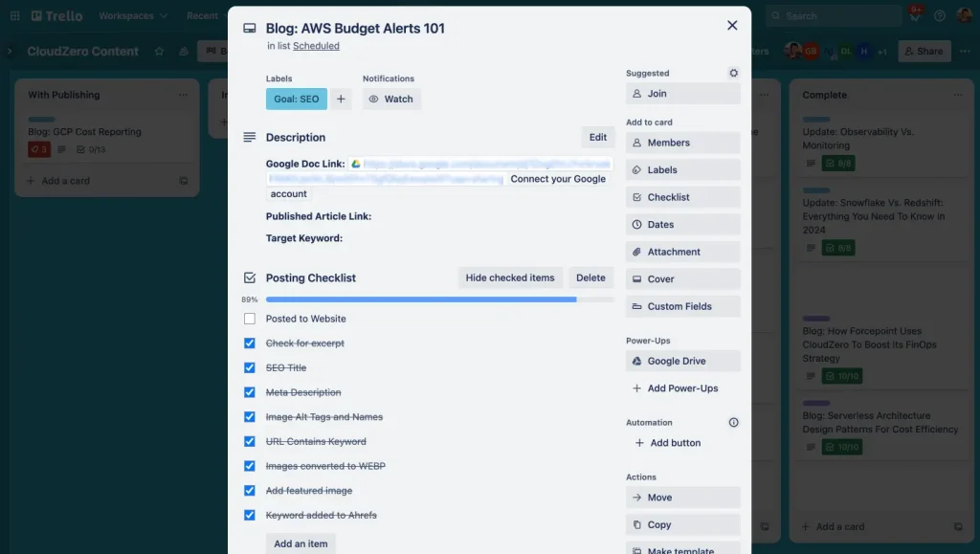
Task: Click Copy under Actions
Action: click(683, 524)
